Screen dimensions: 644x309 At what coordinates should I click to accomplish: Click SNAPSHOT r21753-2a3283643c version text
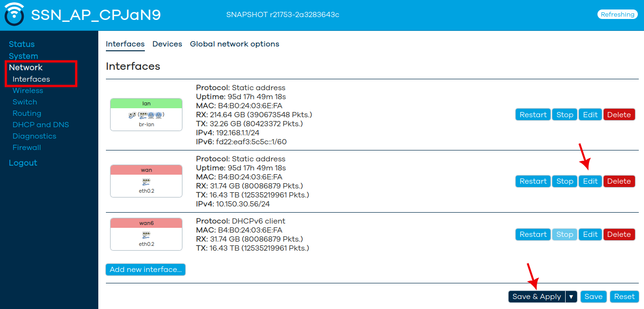click(x=283, y=15)
